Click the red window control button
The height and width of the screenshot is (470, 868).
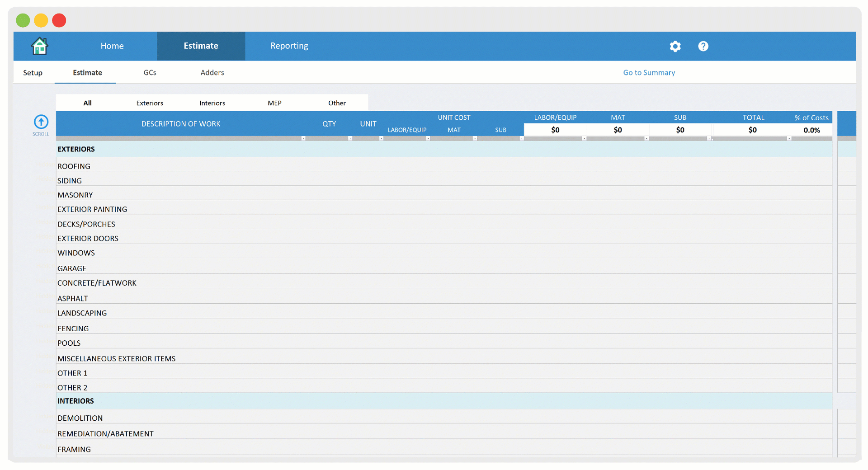click(59, 20)
